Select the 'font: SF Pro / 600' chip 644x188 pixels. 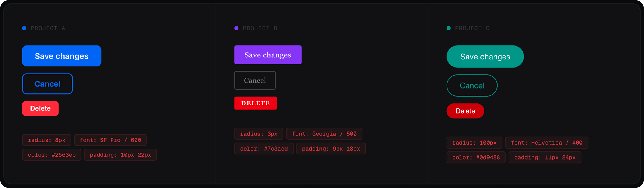tap(110, 140)
